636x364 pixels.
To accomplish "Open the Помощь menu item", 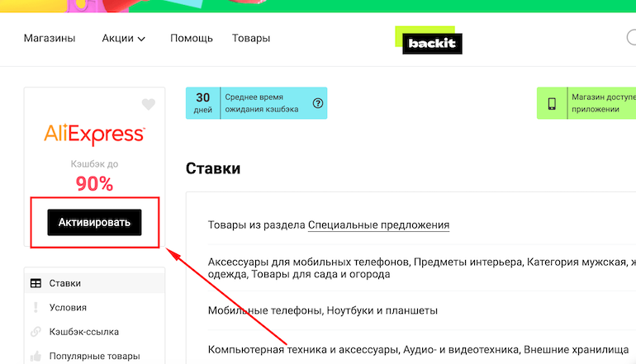I will [x=192, y=38].
